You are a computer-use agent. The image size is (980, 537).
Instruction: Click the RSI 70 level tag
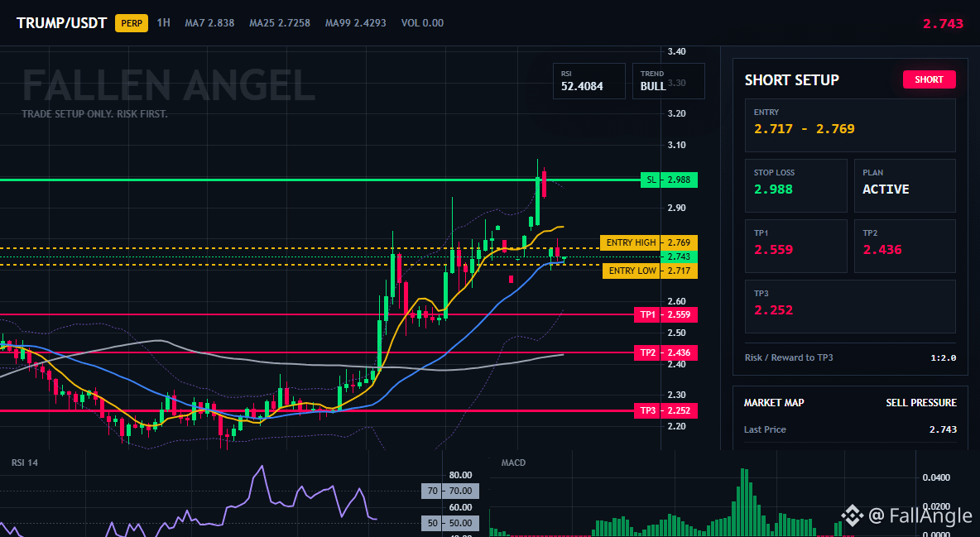tap(450, 491)
